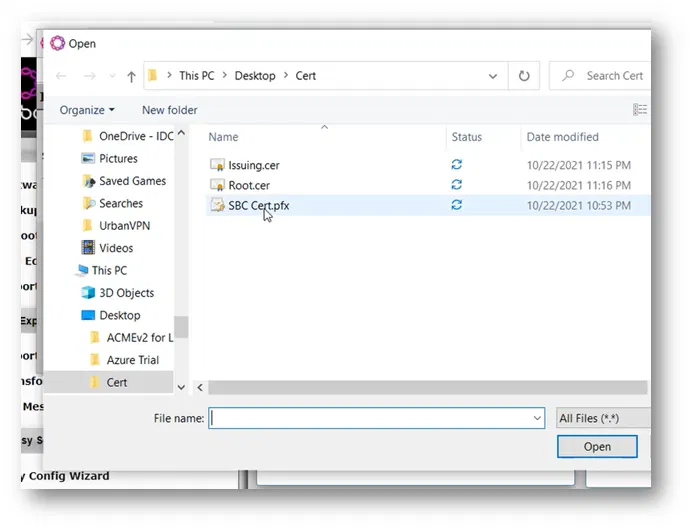The height and width of the screenshot is (531, 693).
Task: Expand the File name suggestions dropdown
Action: point(537,418)
